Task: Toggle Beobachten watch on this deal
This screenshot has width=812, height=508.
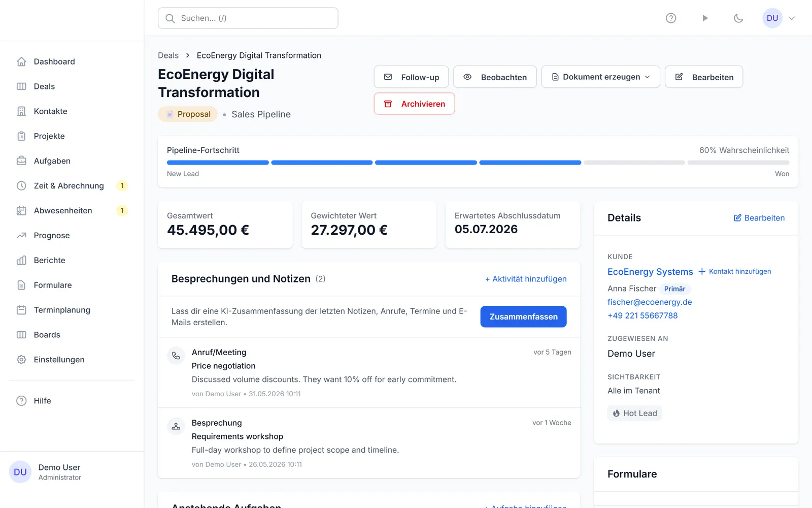Action: tap(495, 77)
